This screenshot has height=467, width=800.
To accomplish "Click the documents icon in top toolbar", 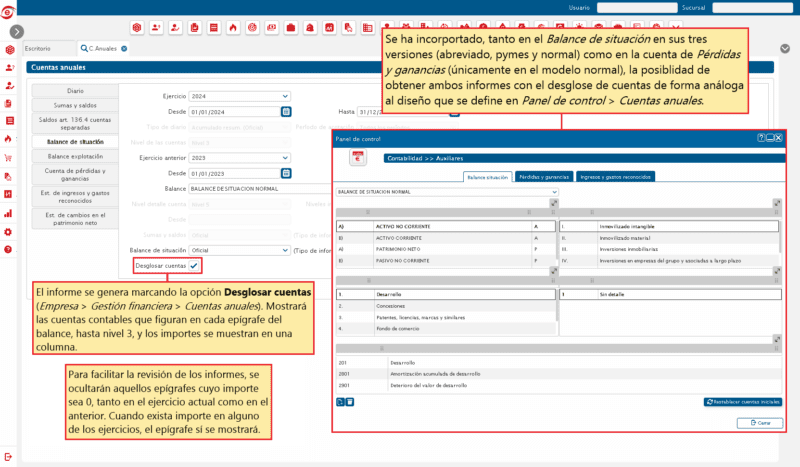I will 194,28.
